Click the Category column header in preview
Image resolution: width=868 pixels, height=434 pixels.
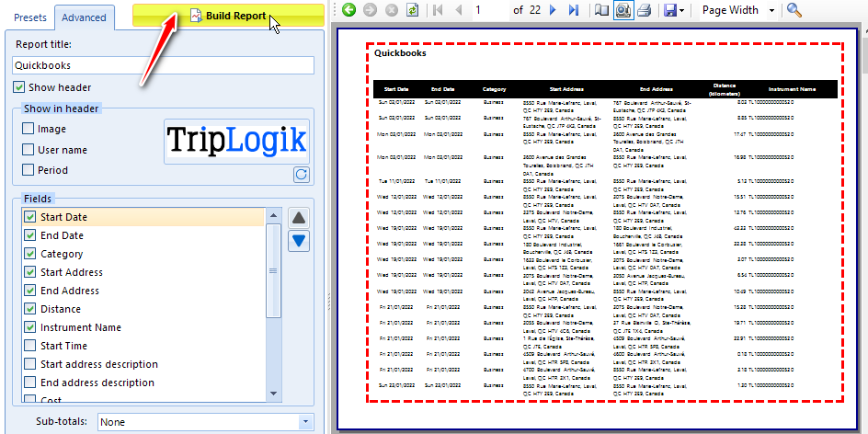(494, 89)
